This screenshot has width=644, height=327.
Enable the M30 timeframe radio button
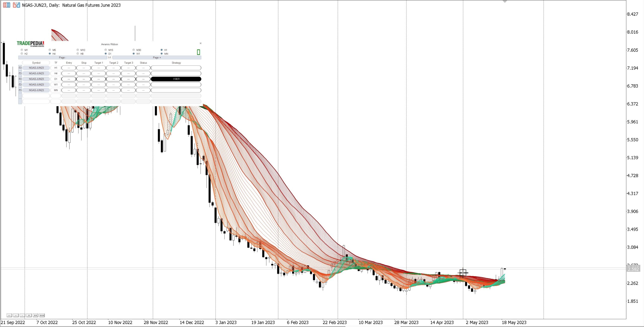134,50
